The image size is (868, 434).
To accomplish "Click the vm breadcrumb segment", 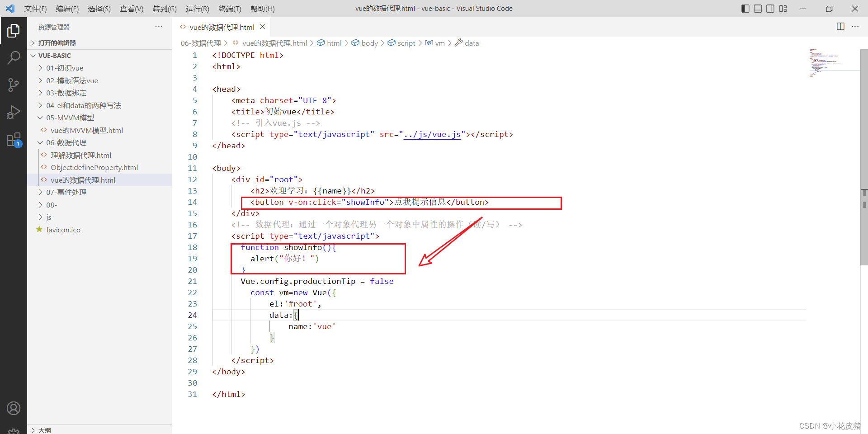I will (435, 43).
